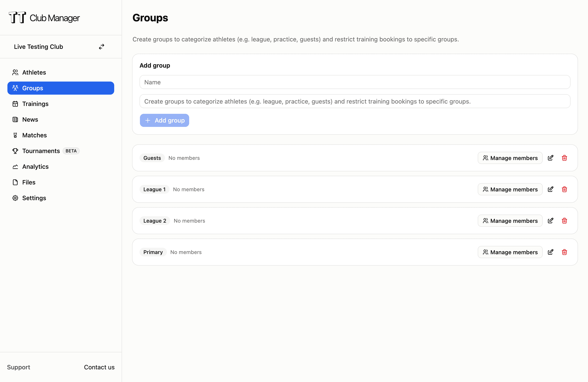Navigate to Matches
Image resolution: width=588 pixels, height=382 pixels.
pyautogui.click(x=61, y=135)
